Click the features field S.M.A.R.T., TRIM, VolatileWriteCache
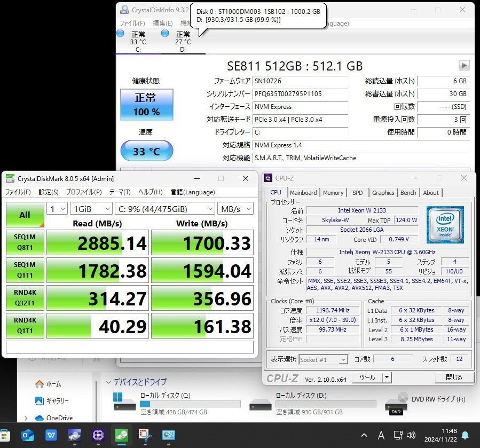This screenshot has width=480, height=448. pyautogui.click(x=361, y=158)
